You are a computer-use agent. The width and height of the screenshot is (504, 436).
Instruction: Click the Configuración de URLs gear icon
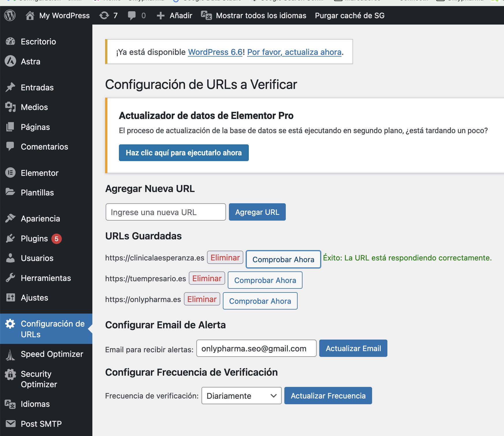coord(10,324)
